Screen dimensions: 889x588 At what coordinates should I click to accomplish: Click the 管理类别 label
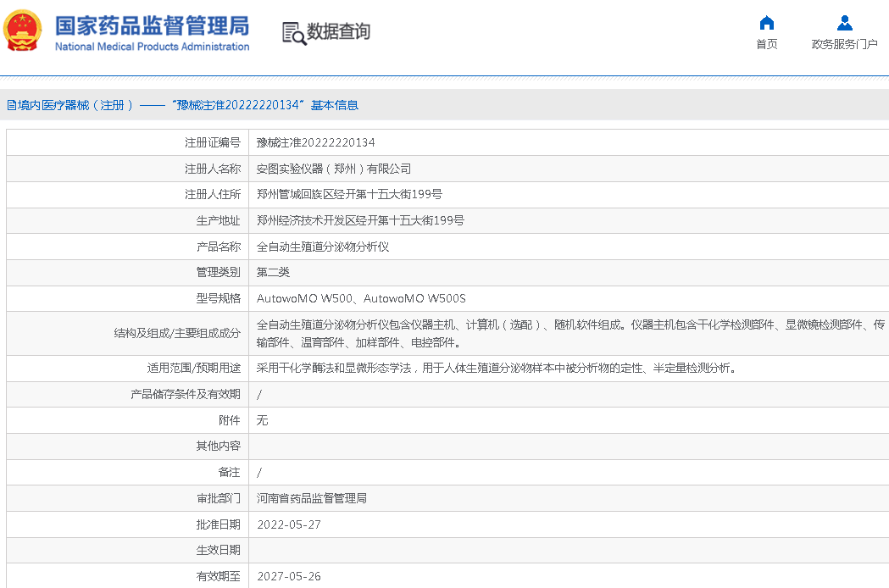tap(219, 272)
